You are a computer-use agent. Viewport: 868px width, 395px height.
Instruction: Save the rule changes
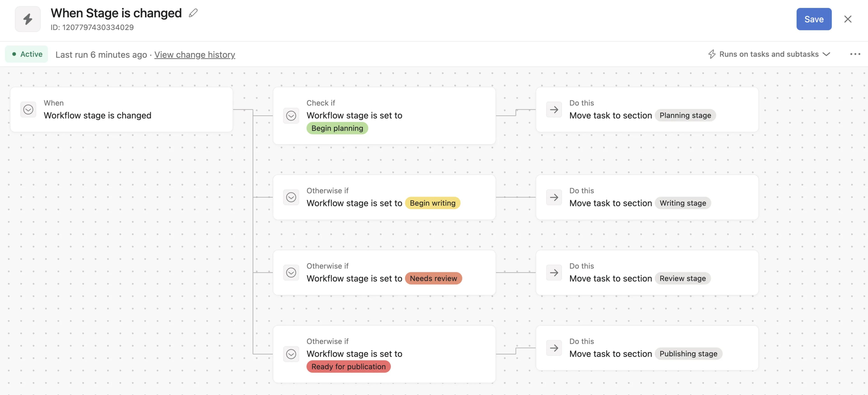pos(814,19)
